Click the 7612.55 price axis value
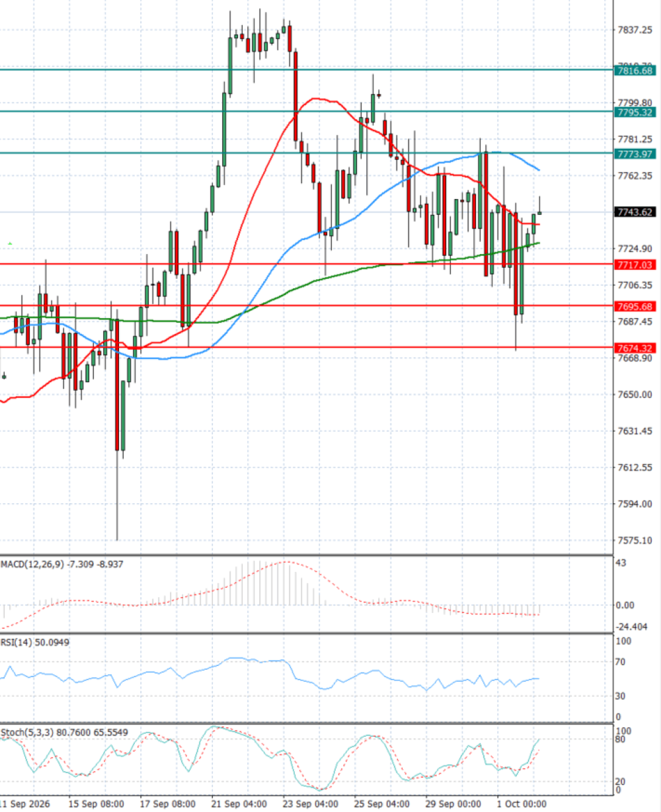 [635, 467]
